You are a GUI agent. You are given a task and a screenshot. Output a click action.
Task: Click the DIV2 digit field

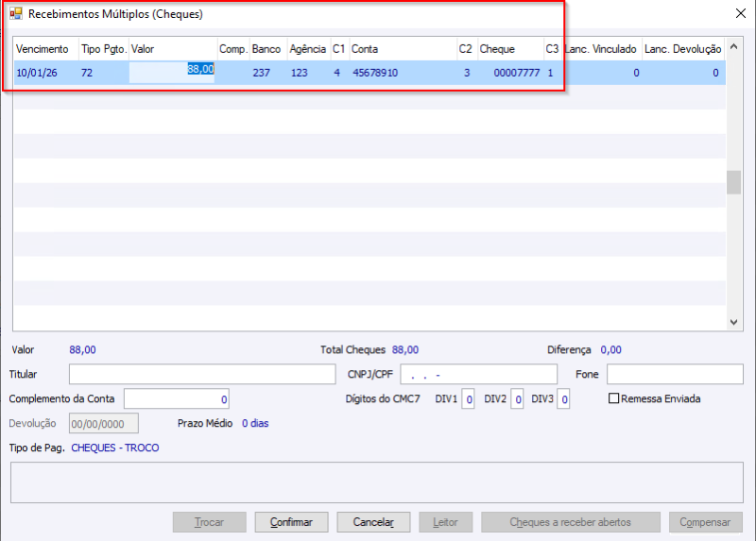[x=517, y=398]
